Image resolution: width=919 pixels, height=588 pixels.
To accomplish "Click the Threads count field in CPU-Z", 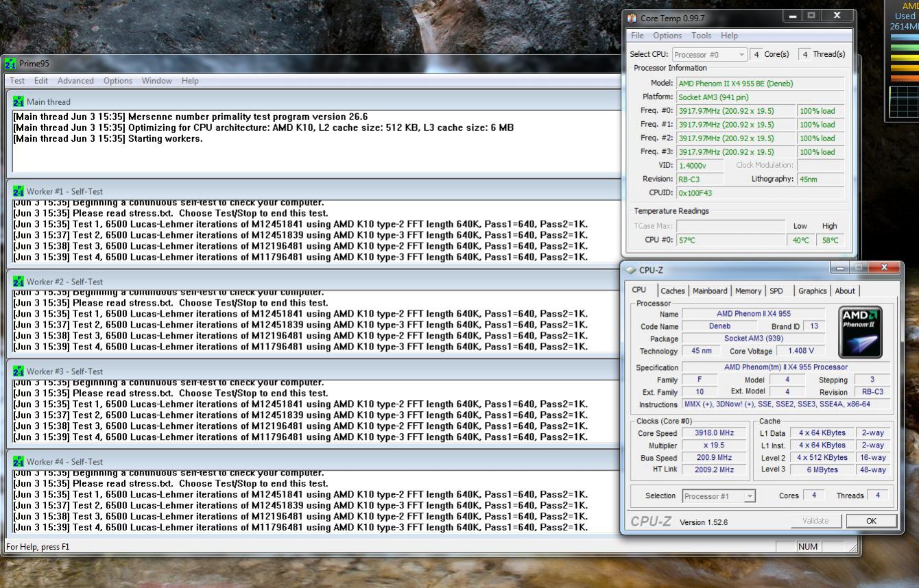I will tap(878, 495).
